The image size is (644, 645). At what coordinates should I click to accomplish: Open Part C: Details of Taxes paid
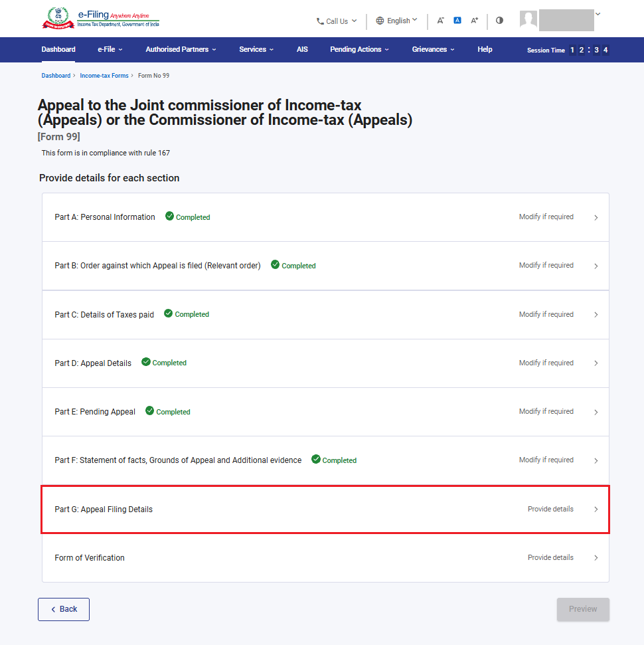pyautogui.click(x=325, y=315)
